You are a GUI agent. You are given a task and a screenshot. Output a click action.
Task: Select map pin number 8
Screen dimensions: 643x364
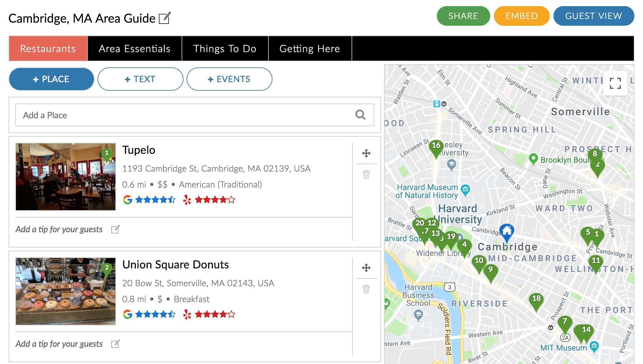click(595, 154)
